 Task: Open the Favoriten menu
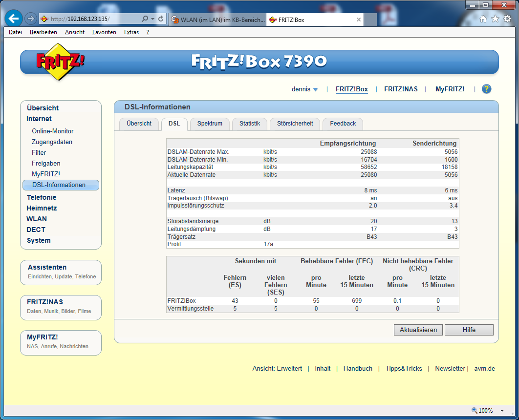(x=104, y=32)
